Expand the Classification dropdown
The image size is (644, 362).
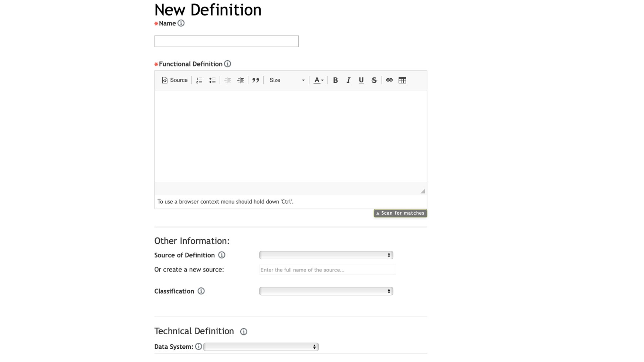point(326,291)
